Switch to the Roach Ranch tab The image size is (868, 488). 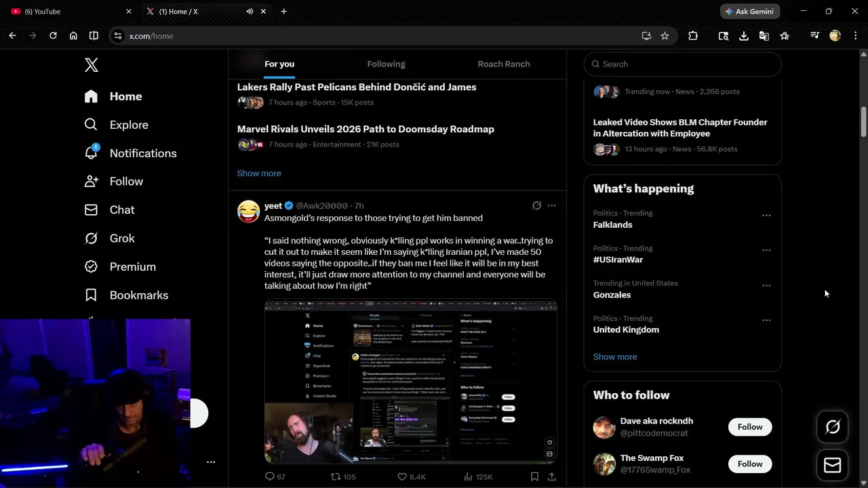(x=504, y=64)
